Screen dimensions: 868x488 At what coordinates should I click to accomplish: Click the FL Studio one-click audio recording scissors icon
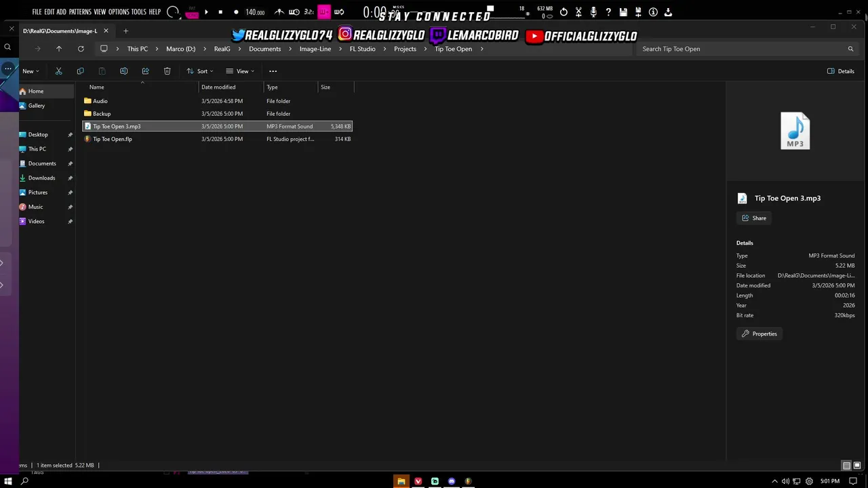tap(578, 12)
